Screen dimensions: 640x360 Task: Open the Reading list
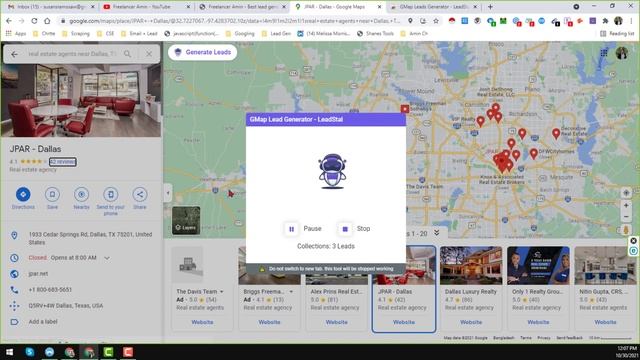tap(617, 33)
